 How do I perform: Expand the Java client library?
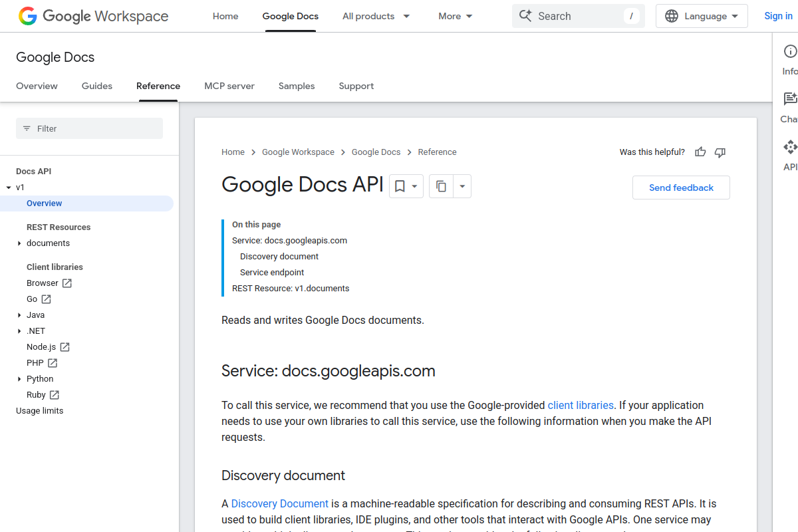(19, 315)
